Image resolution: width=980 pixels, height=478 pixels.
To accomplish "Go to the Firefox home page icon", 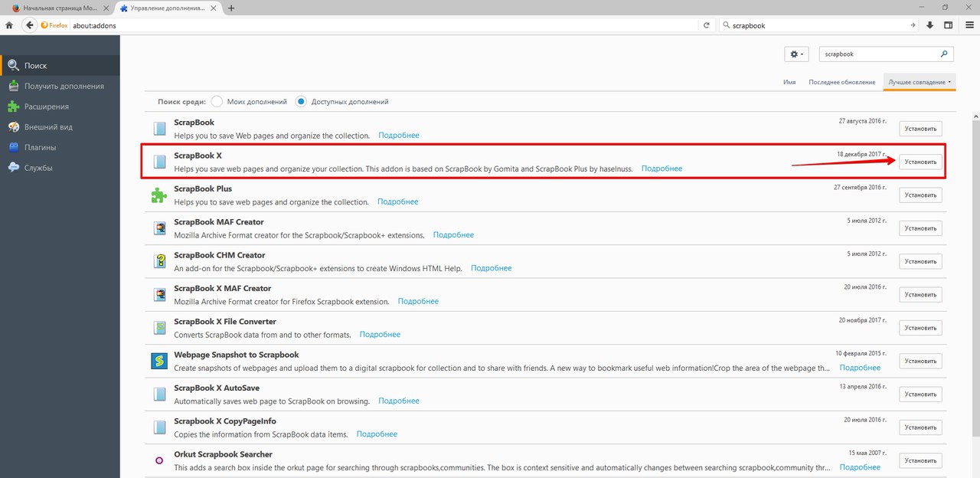I will [9, 25].
